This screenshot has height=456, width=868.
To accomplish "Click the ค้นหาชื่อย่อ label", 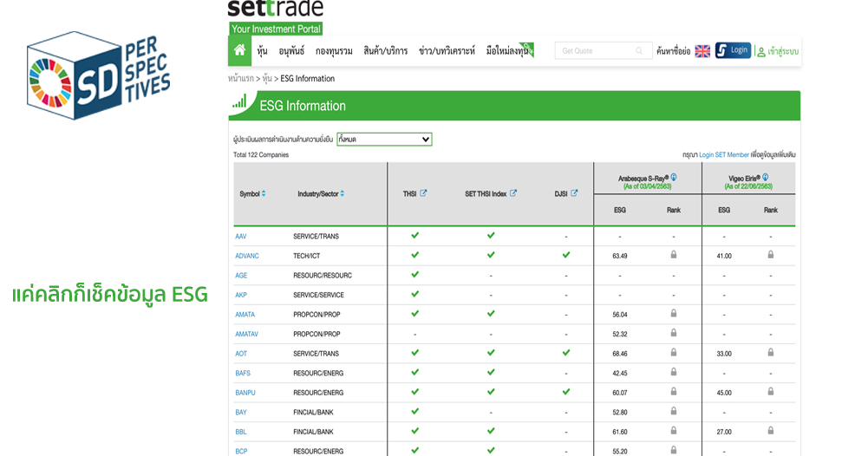I will 674,51.
